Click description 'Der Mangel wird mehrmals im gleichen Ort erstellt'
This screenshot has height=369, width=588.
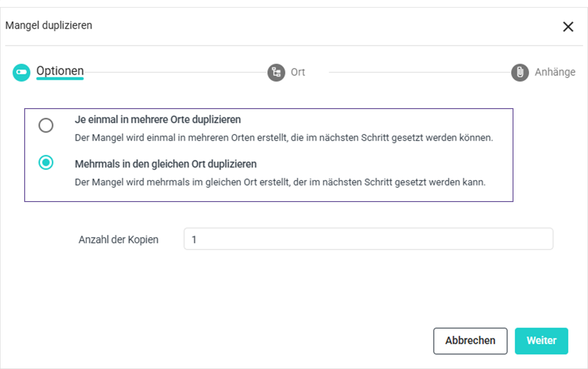point(280,182)
